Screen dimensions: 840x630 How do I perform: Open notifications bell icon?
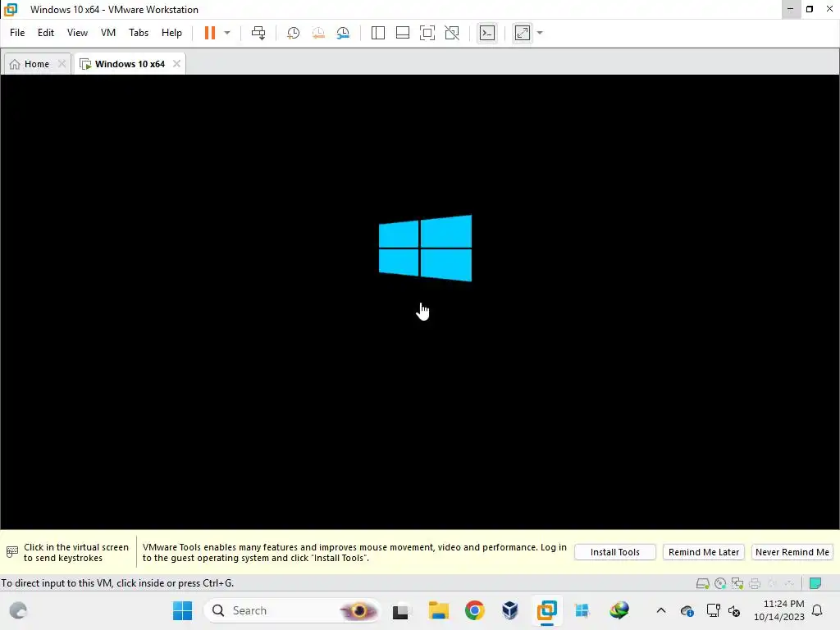pos(817,610)
